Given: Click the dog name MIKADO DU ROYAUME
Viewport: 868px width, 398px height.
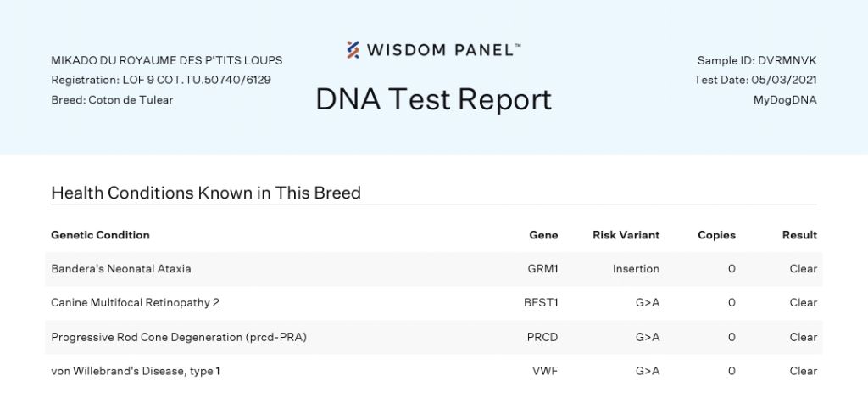Looking at the screenshot, I should pos(166,60).
